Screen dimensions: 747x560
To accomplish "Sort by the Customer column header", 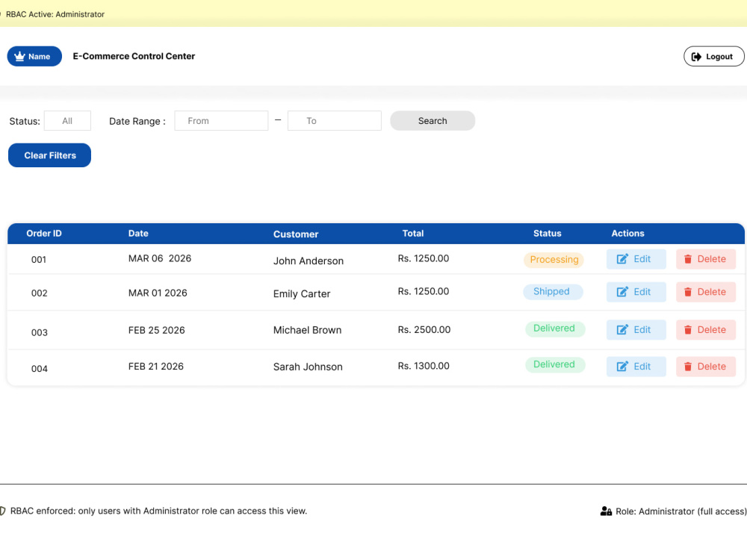I will pyautogui.click(x=296, y=234).
